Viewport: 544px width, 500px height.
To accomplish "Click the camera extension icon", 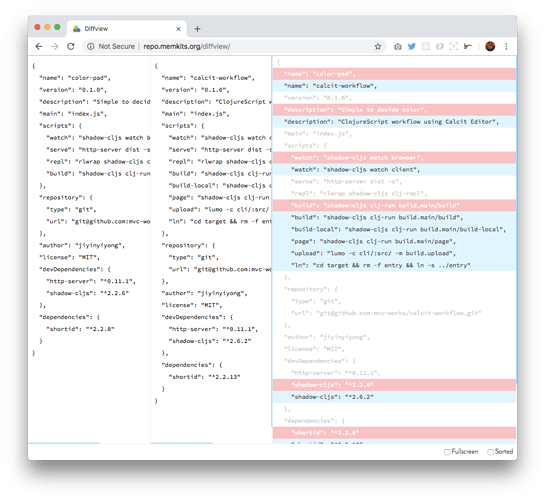I will pyautogui.click(x=398, y=46).
